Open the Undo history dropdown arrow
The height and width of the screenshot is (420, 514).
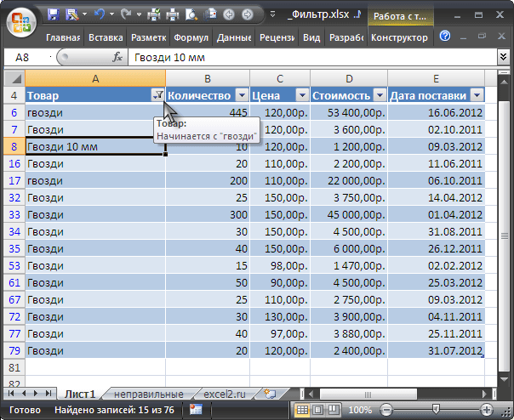[111, 14]
